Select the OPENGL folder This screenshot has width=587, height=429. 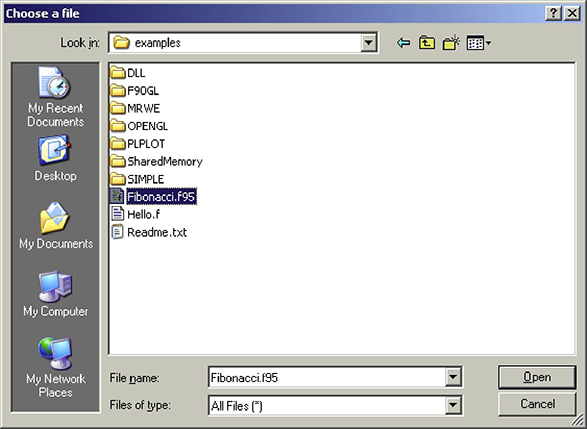pyautogui.click(x=139, y=126)
